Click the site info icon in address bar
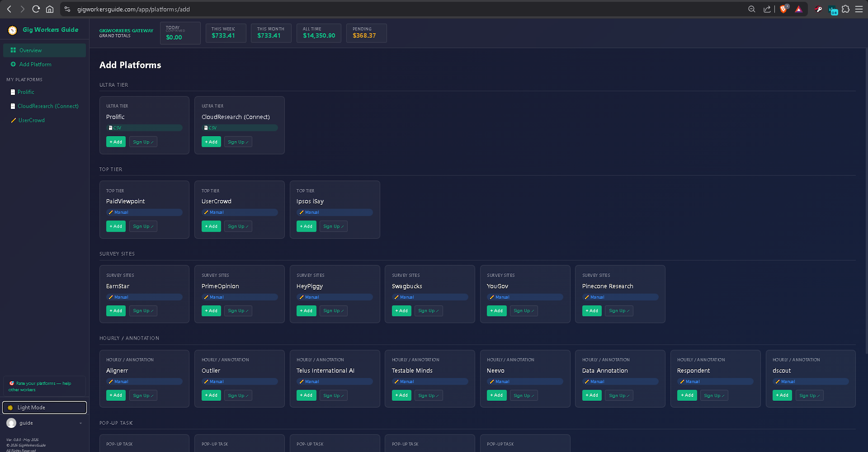This screenshot has width=868, height=452. [x=67, y=9]
